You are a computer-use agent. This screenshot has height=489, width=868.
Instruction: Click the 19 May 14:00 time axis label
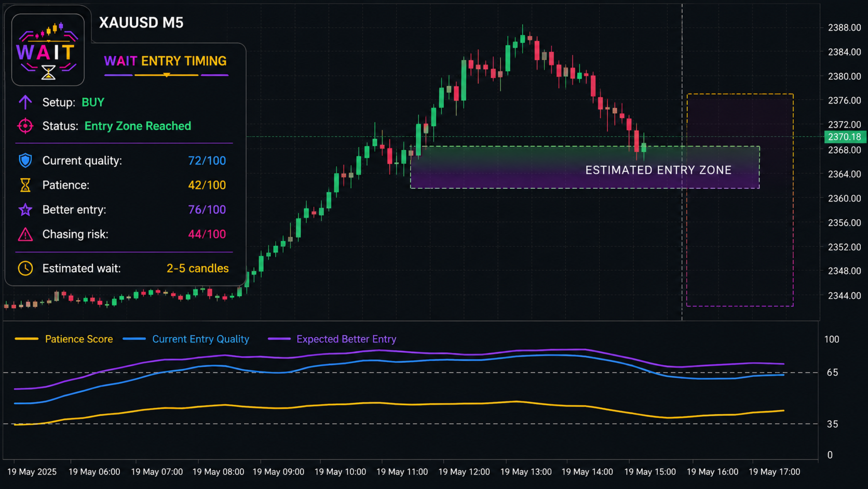587,472
